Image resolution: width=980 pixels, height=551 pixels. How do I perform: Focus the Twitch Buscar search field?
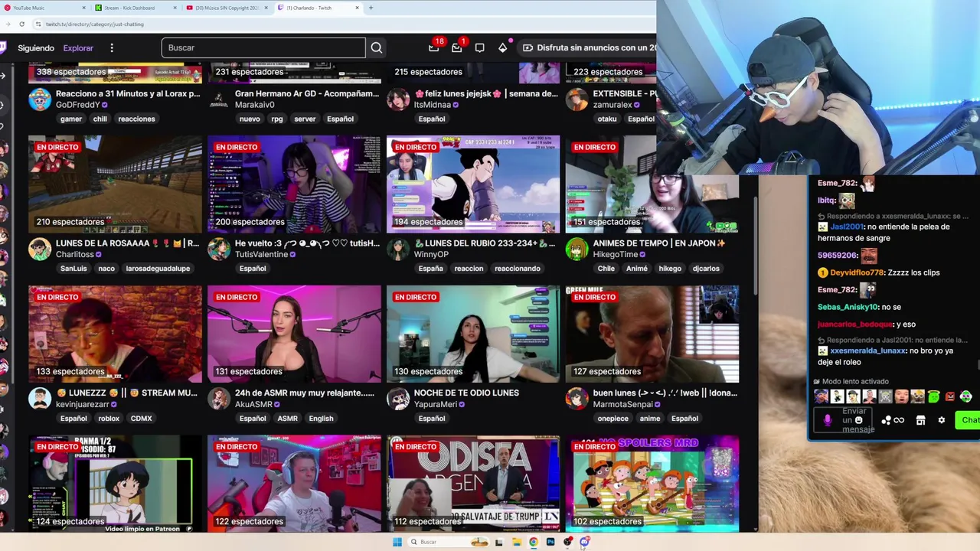(x=263, y=47)
